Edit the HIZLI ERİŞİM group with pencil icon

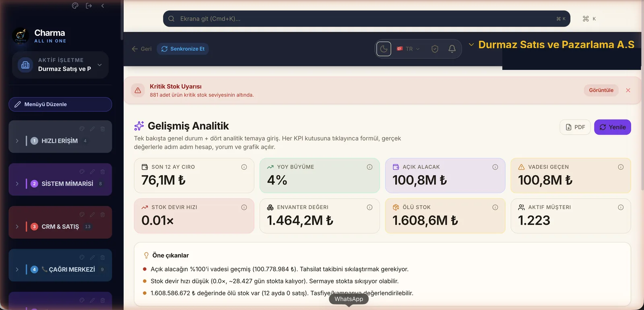pyautogui.click(x=92, y=129)
